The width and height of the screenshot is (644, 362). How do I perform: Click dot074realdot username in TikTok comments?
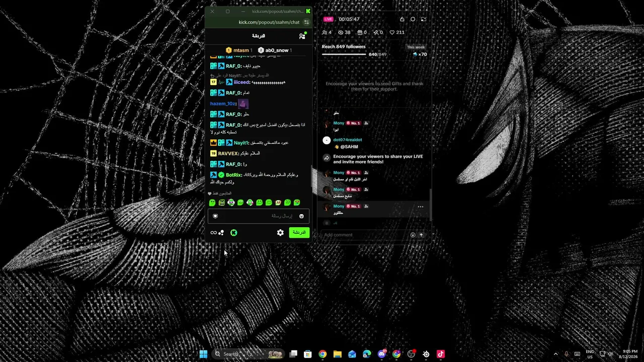point(348,140)
